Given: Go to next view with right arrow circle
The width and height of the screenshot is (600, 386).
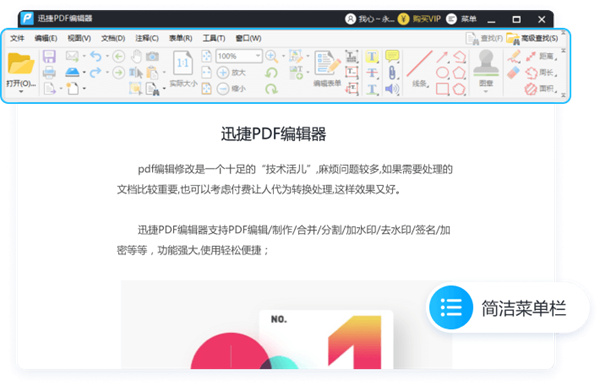Looking at the screenshot, I should click(x=119, y=72).
